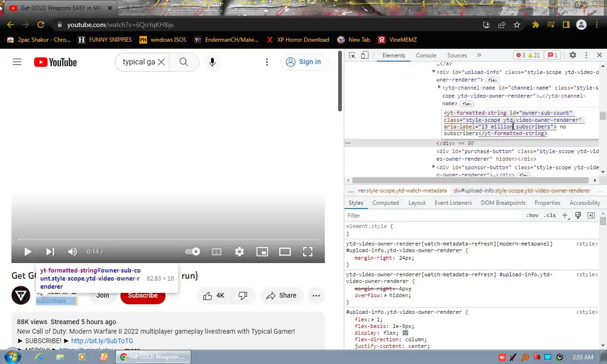Mute the video player volume
The height and width of the screenshot is (364, 607).
[73, 252]
